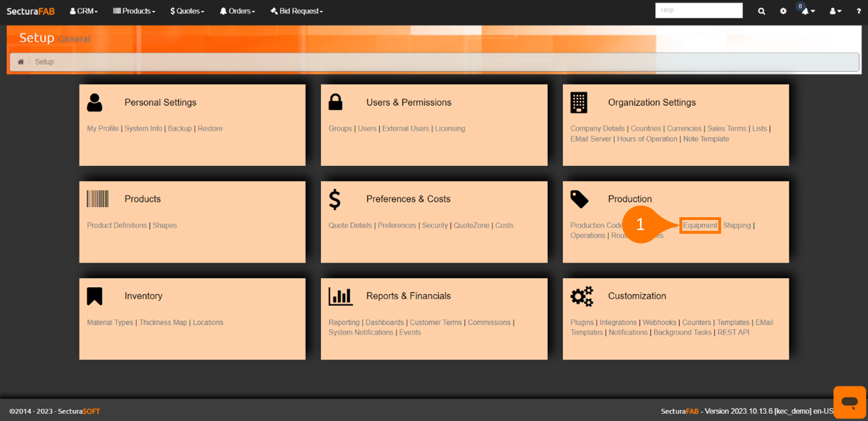This screenshot has height=421, width=868.
Task: Open the Bid Request menu
Action: tap(297, 11)
